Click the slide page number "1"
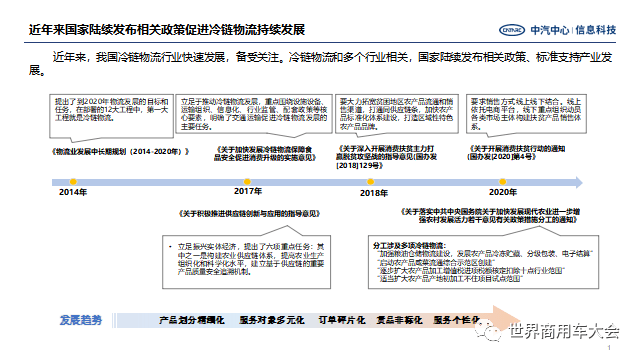 pos(609,348)
